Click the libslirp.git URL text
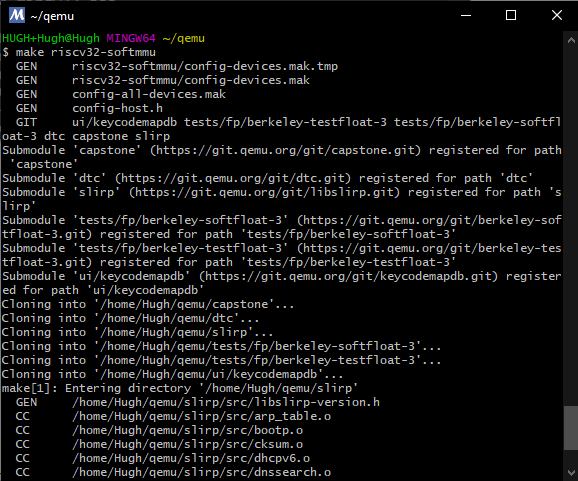 (x=264, y=192)
